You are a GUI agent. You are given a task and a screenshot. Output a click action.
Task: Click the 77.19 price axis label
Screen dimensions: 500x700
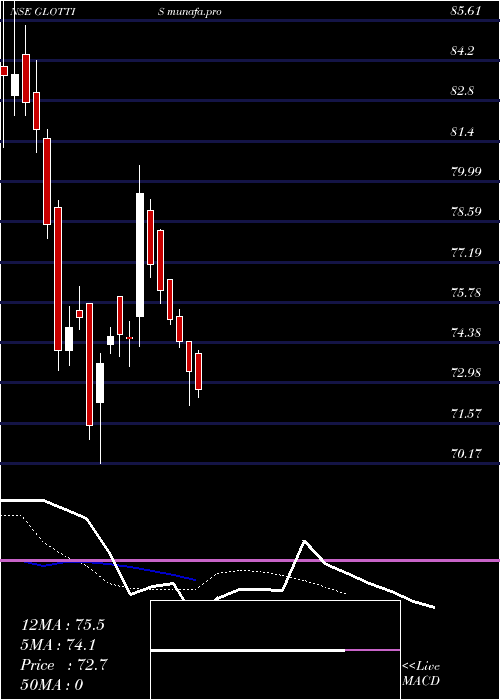coord(466,253)
